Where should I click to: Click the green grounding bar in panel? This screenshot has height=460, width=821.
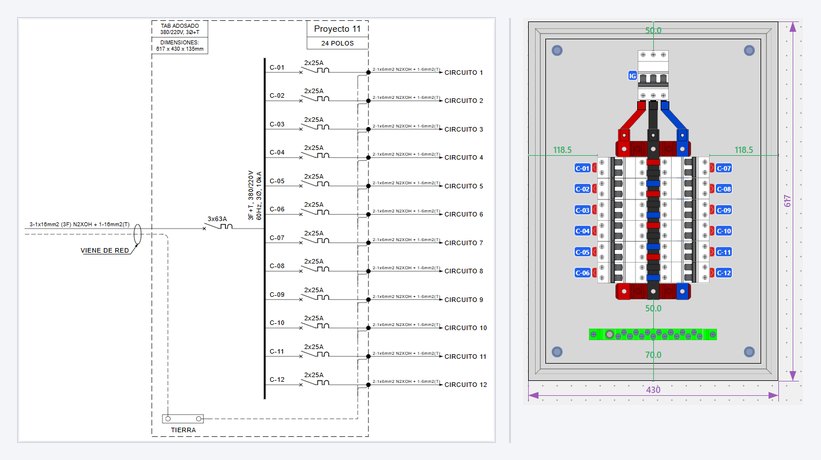(653, 334)
